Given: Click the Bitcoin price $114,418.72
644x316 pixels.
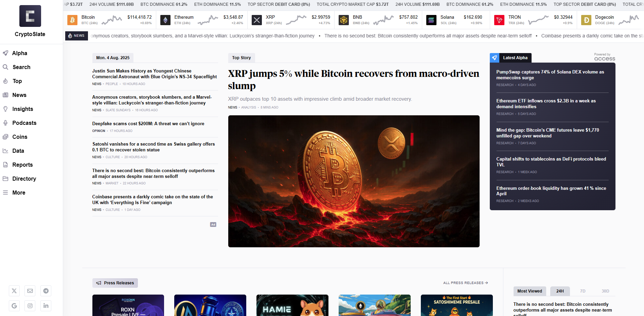Looking at the screenshot, I should (140, 17).
